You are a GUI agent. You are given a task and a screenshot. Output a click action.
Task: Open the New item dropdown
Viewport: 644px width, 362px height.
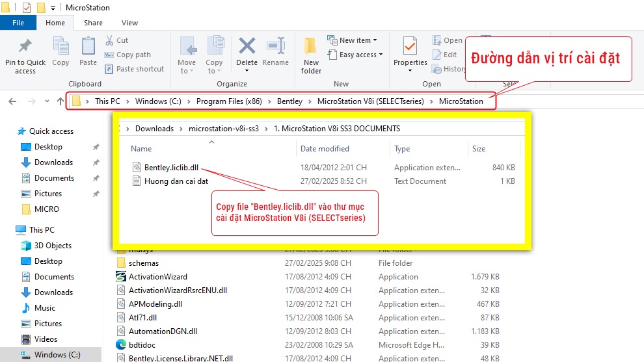353,40
